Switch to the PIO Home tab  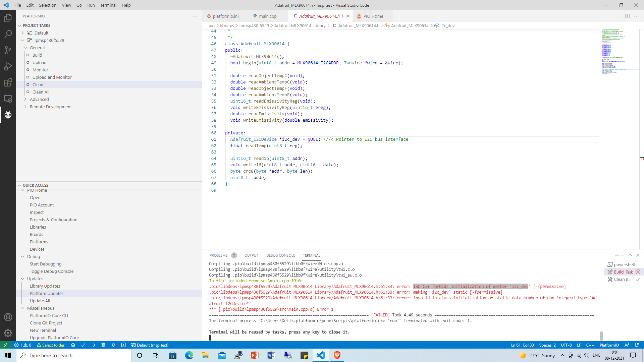[x=373, y=16]
